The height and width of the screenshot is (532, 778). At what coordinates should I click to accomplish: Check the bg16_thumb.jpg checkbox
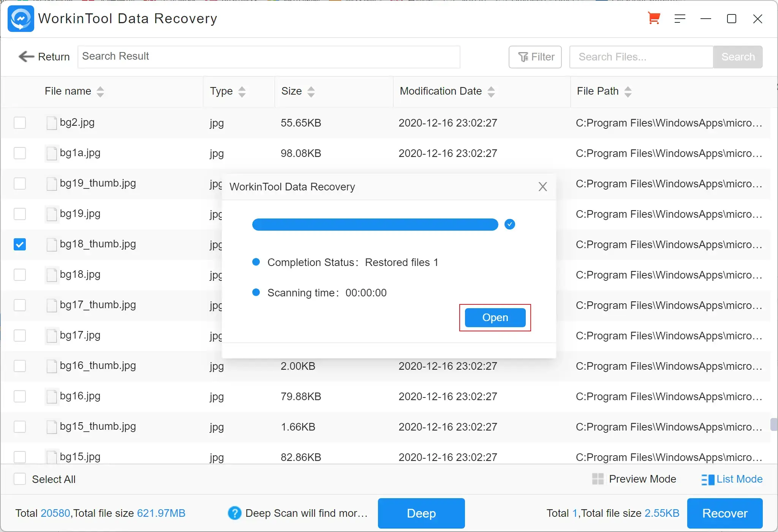(20, 366)
